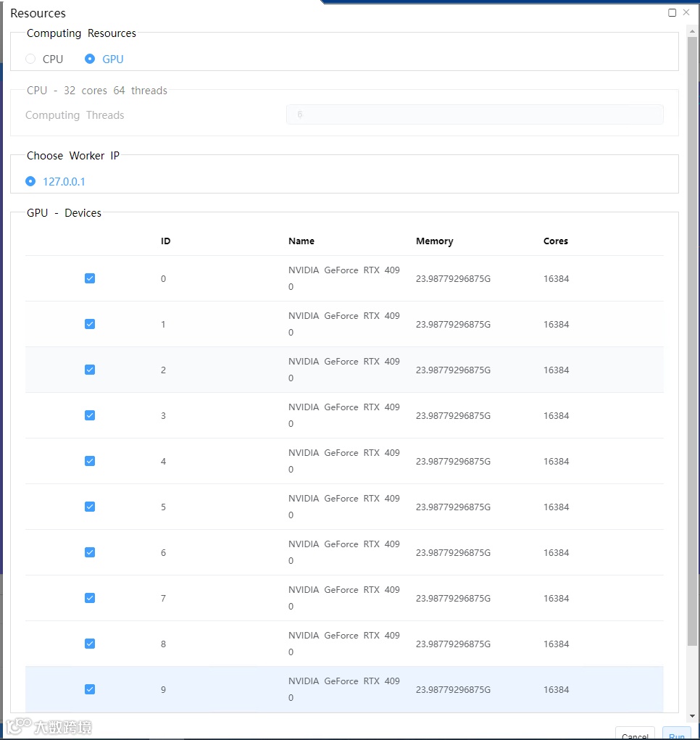The width and height of the screenshot is (700, 740).
Task: Uncheck GPU device ID 8 checkbox
Action: tap(90, 644)
